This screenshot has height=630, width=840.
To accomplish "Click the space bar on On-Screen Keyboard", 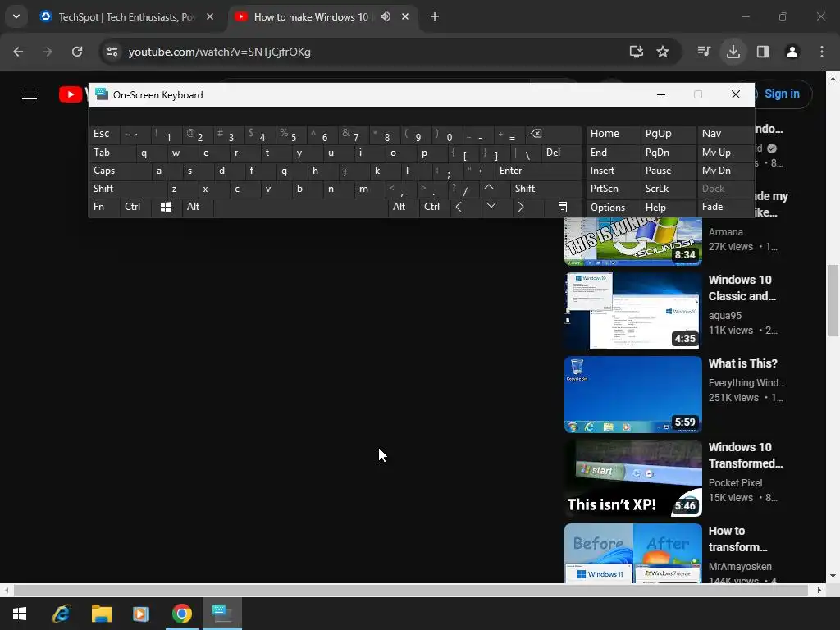I will coord(300,208).
